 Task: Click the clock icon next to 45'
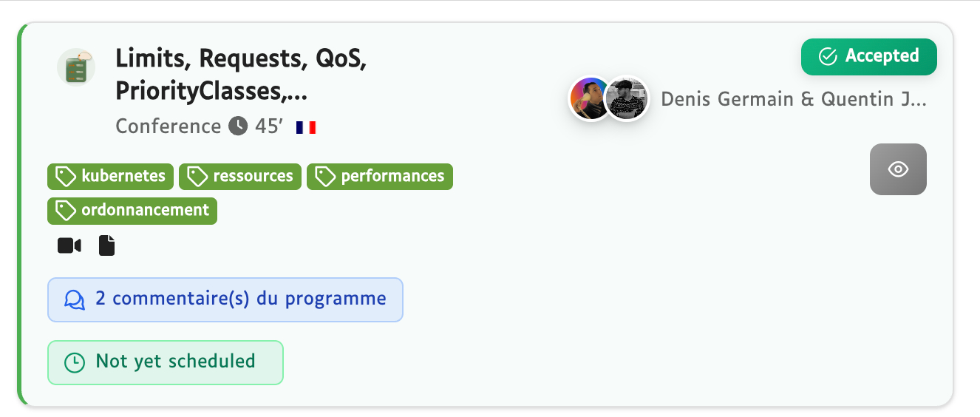pyautogui.click(x=238, y=126)
